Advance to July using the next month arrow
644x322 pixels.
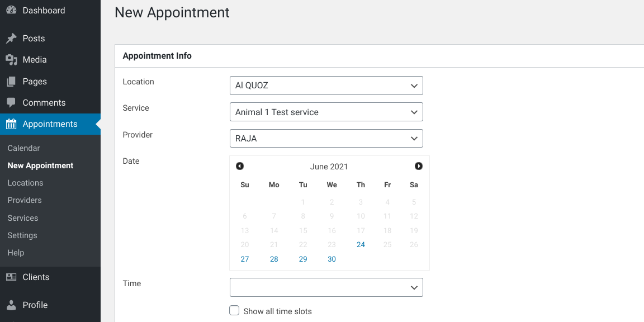click(x=419, y=165)
